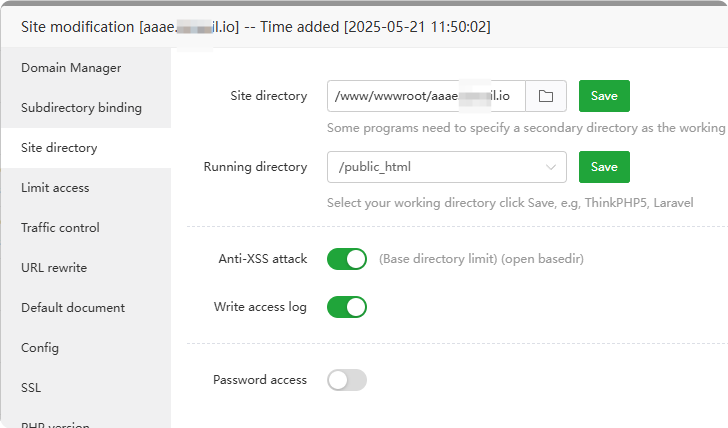Open the SSL settings tab
The image size is (728, 428).
point(31,388)
